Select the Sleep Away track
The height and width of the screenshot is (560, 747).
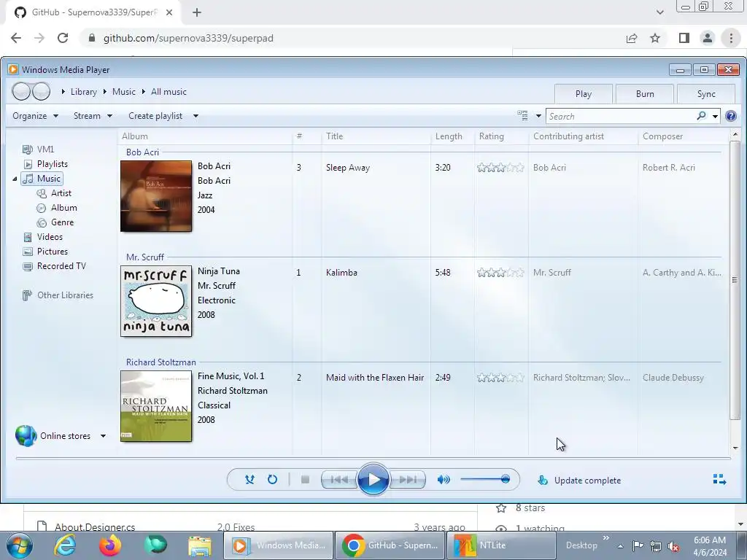pyautogui.click(x=348, y=168)
